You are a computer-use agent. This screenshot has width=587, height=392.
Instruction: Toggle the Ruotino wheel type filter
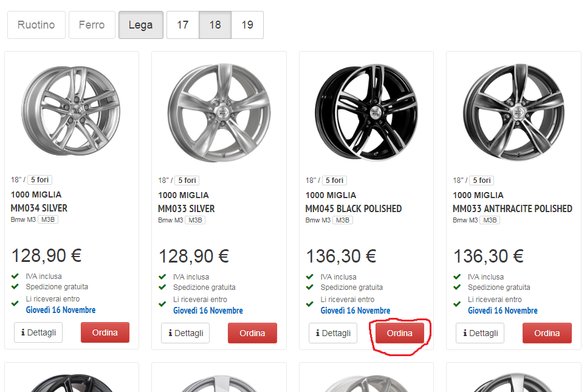click(x=36, y=25)
